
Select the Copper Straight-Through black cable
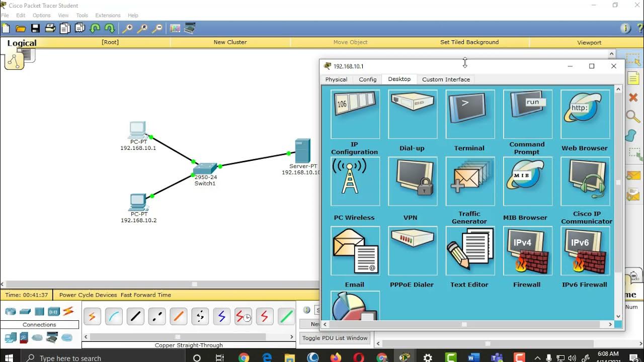[x=135, y=316]
